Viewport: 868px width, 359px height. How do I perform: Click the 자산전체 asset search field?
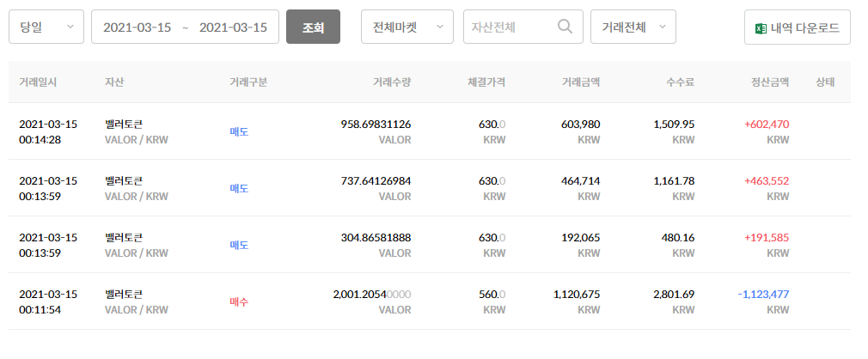(x=523, y=27)
